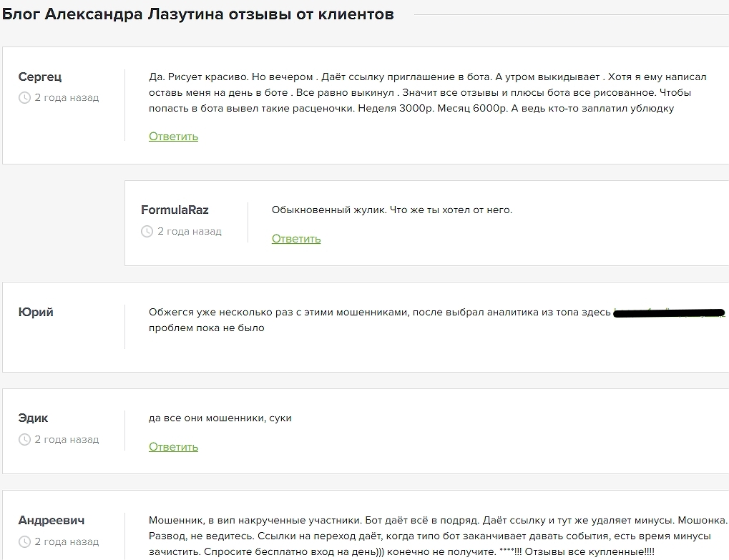The width and height of the screenshot is (729, 560).
Task: Click the clock icon under Сергец's name
Action: click(x=24, y=98)
